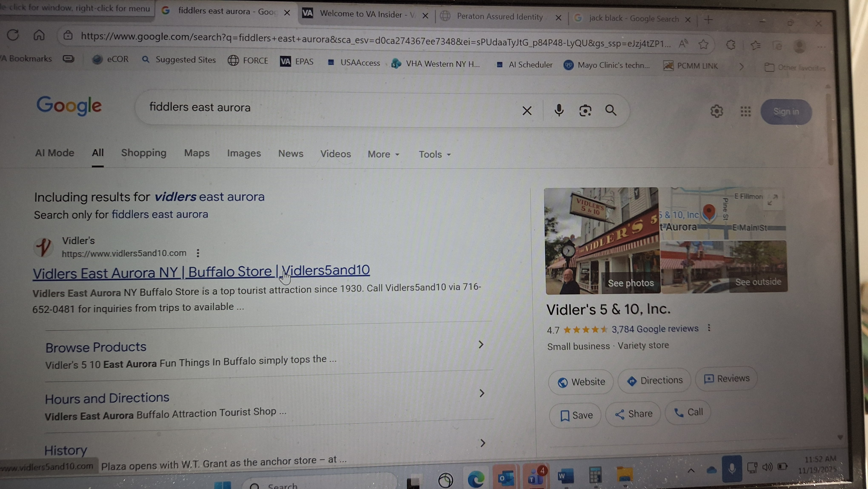Expand Hours and Directions sitelink chevron
Image resolution: width=868 pixels, height=489 pixels.
[x=482, y=393]
